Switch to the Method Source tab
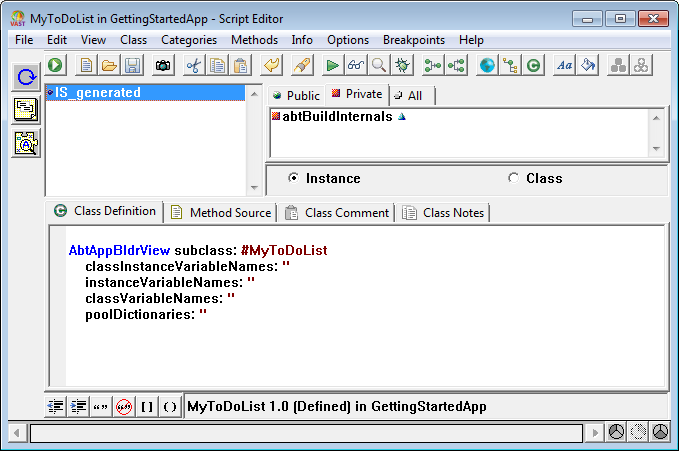The width and height of the screenshot is (679, 451). (x=221, y=212)
